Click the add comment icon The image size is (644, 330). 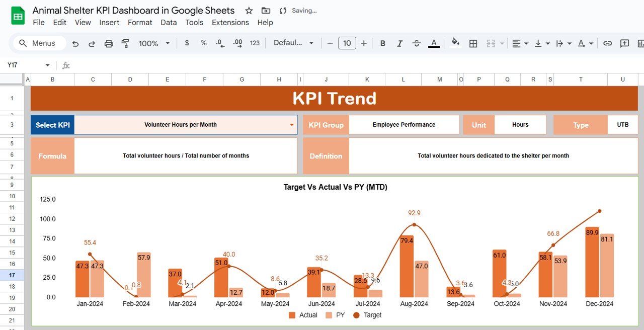[x=624, y=43]
